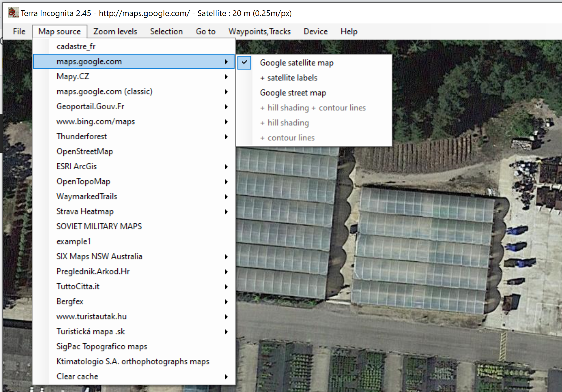Expand the OpenTopoMap submenu arrow
Screen dimensions: 562x392
pyautogui.click(x=226, y=181)
